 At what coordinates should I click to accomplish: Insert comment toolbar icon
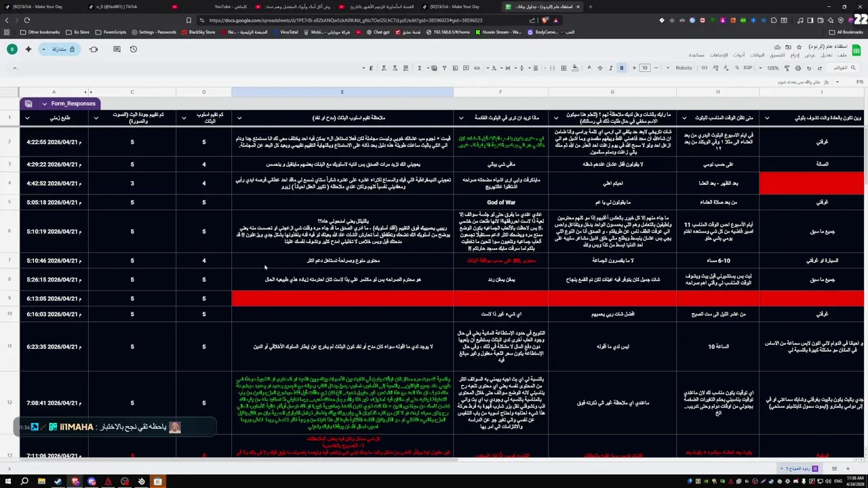pos(466,68)
